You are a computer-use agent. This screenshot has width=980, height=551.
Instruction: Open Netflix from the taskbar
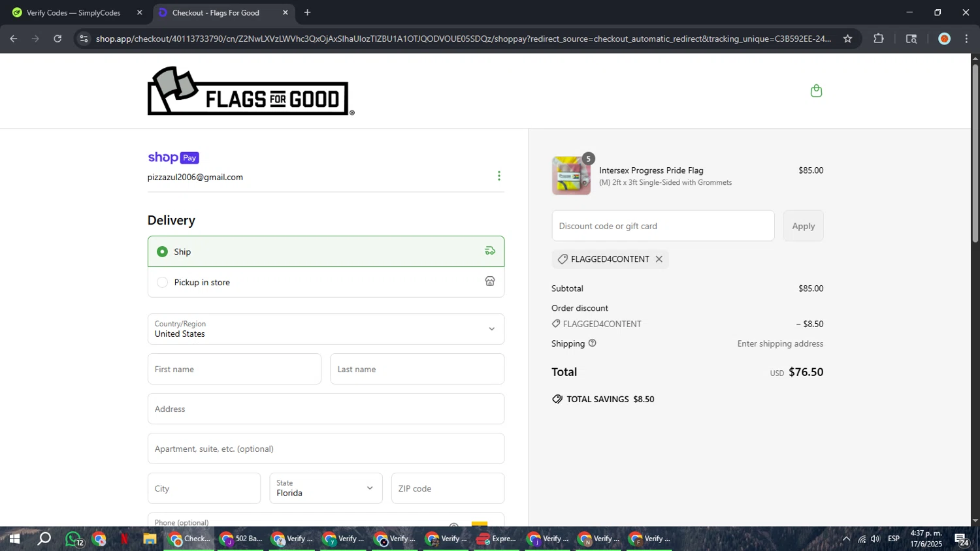pyautogui.click(x=124, y=539)
